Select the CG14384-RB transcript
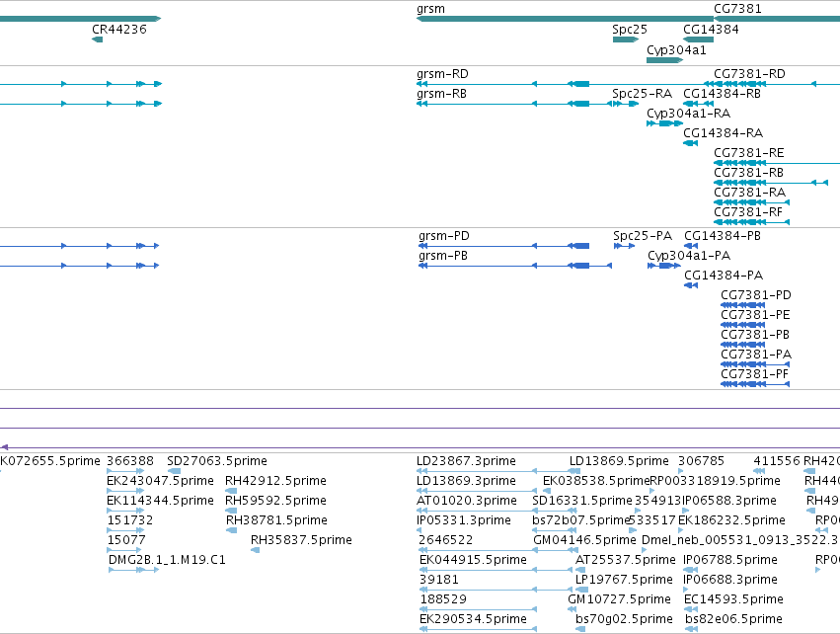This screenshot has height=634, width=840. (722, 94)
